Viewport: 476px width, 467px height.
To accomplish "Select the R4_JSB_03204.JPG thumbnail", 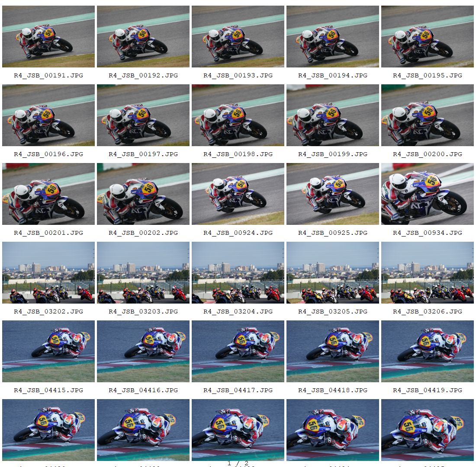I will 238,272.
